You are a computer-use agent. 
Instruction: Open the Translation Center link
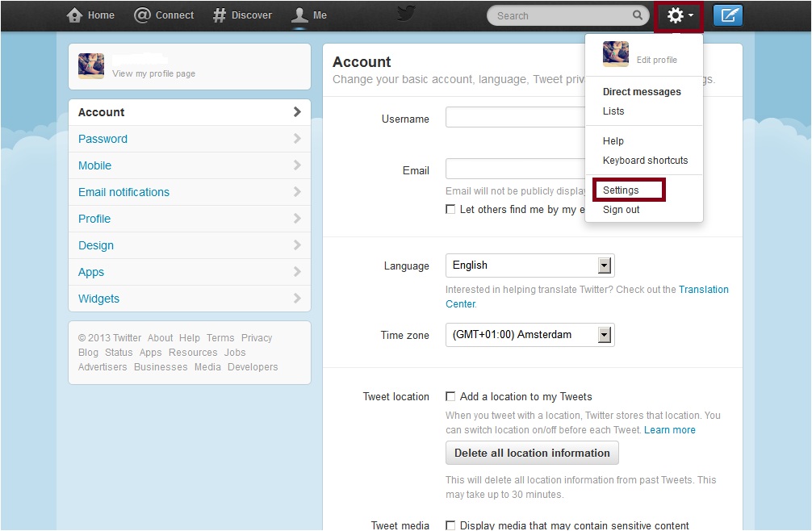click(x=703, y=290)
